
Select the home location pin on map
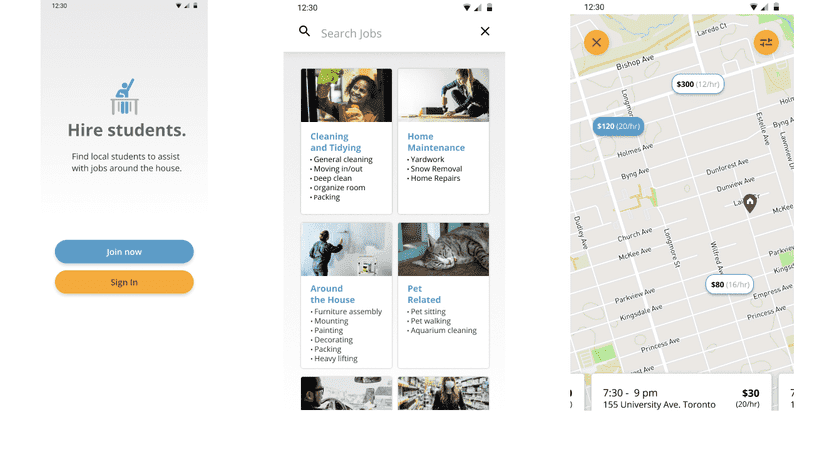point(750,203)
